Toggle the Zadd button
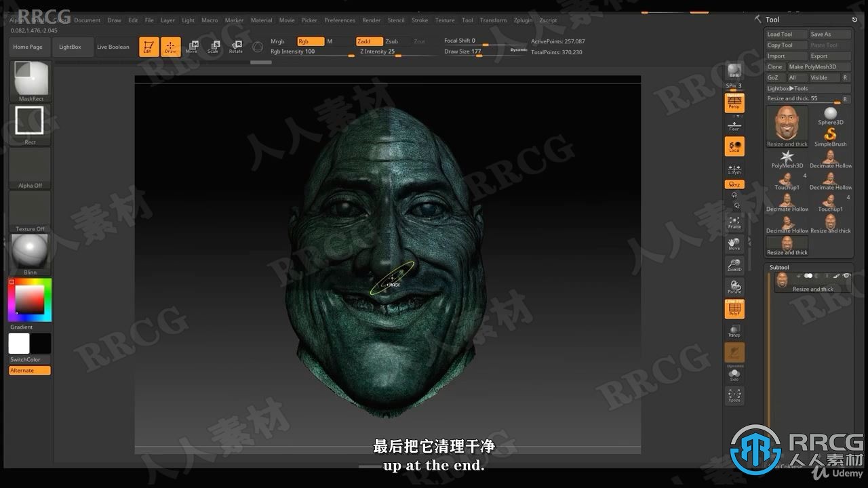 [x=370, y=41]
